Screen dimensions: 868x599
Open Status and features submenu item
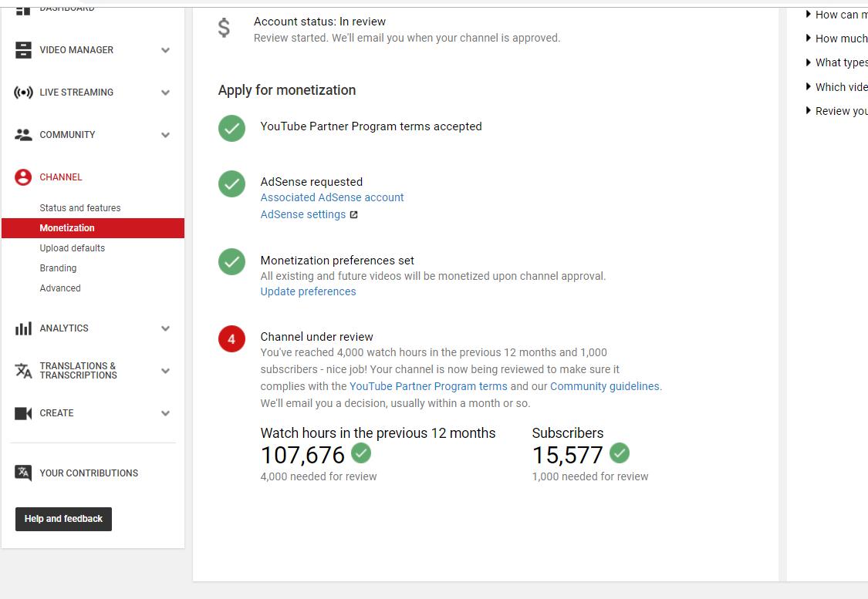pos(79,208)
